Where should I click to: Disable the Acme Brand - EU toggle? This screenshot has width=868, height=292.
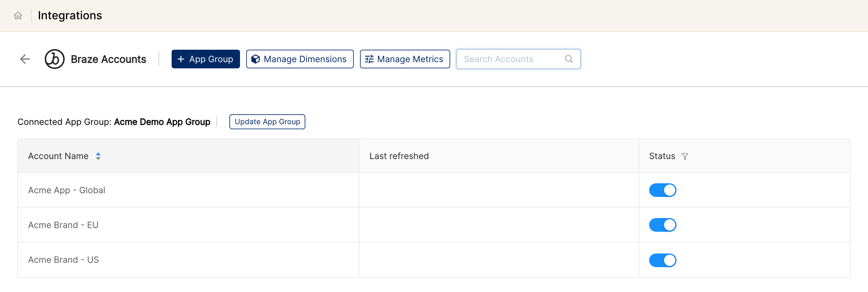click(663, 225)
